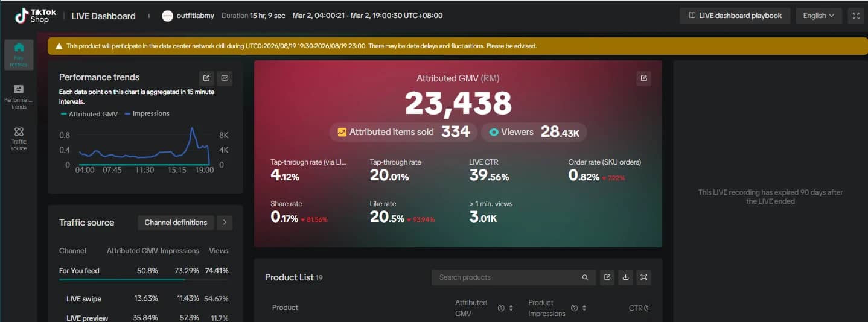This screenshot has width=868, height=322.
Task: Sort by Product Impressions column
Action: coord(585,308)
